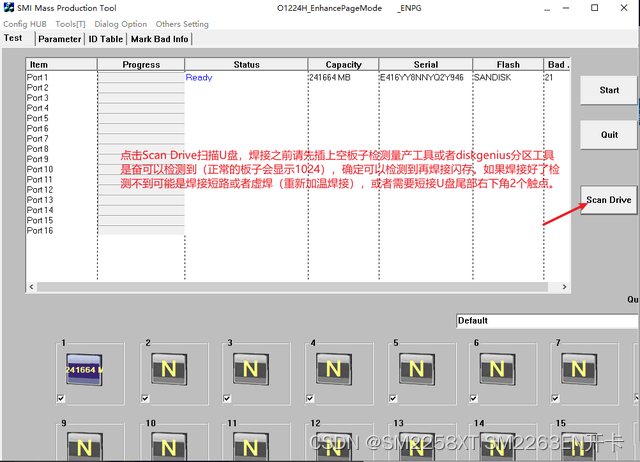
Task: Click the port 5 N status icon
Action: [x=417, y=369]
